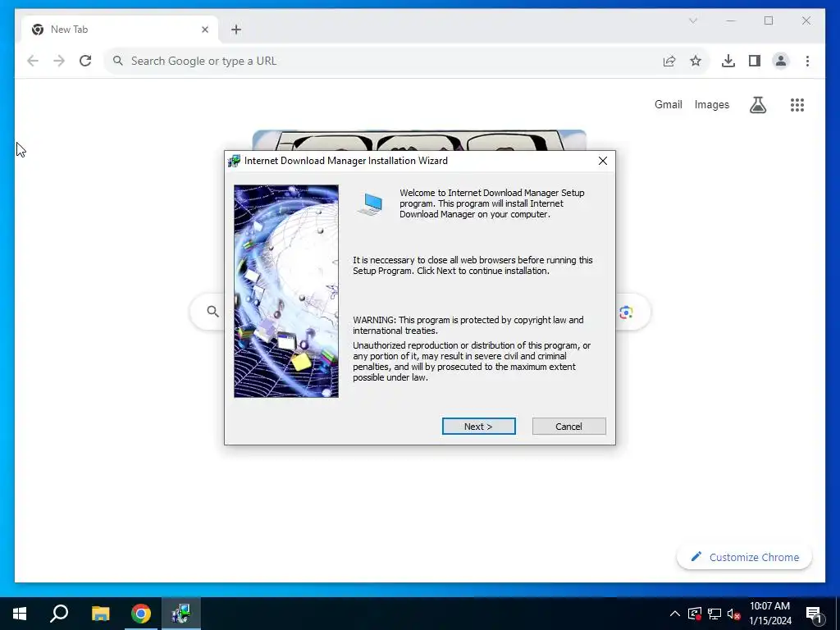Bookmark this tab with star icon
840x630 pixels.
coord(696,61)
